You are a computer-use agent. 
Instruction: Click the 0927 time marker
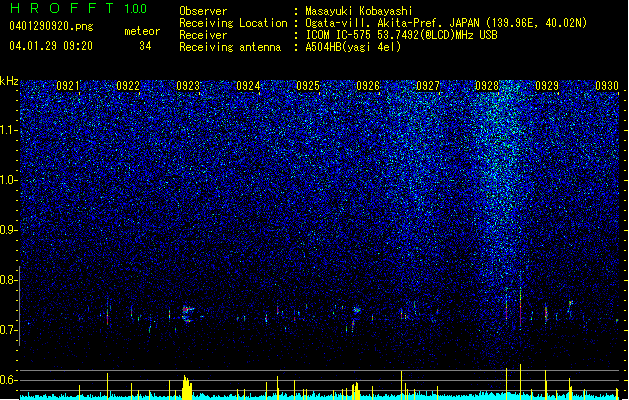coord(428,86)
